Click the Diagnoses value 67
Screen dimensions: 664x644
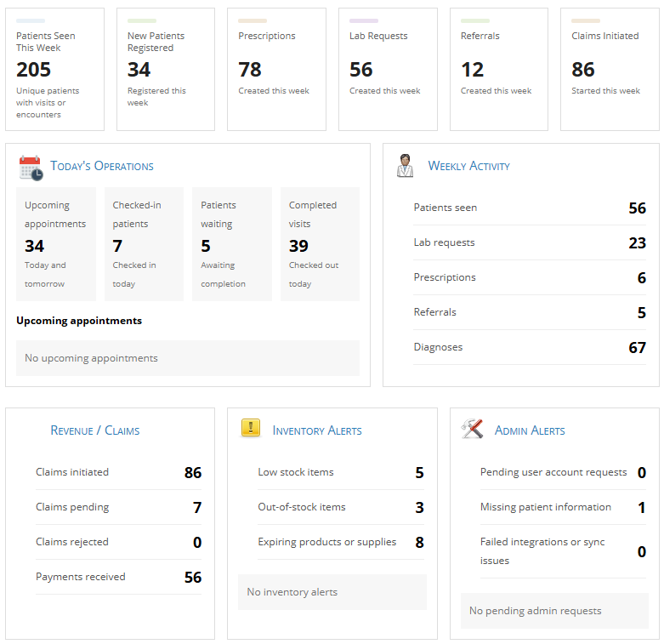click(x=638, y=348)
